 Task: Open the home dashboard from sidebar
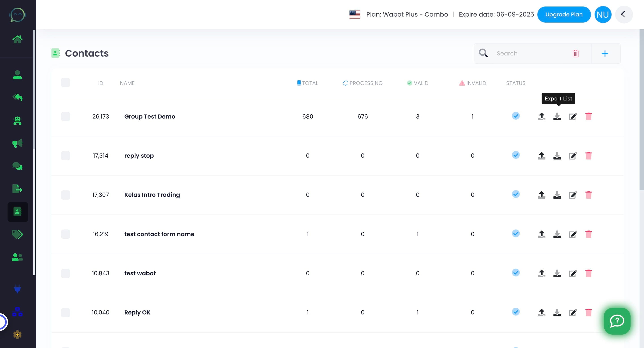(17, 39)
